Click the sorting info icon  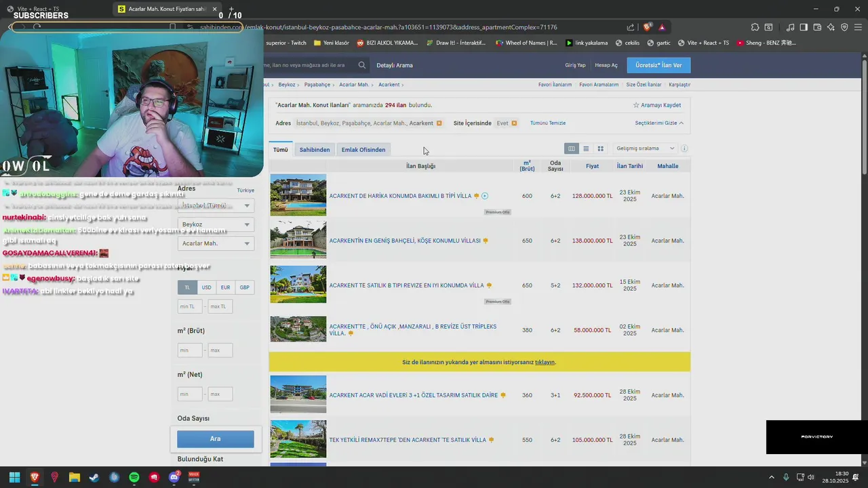click(684, 148)
